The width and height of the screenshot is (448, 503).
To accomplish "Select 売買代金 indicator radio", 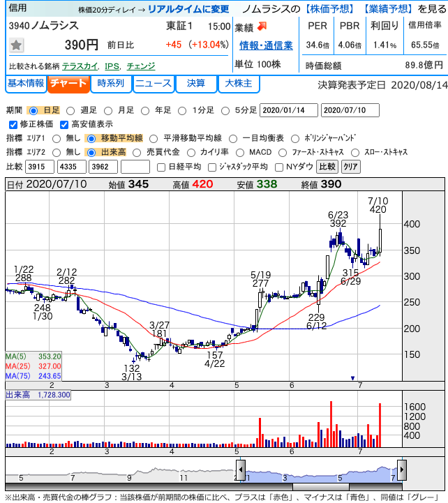I will click(x=137, y=153).
